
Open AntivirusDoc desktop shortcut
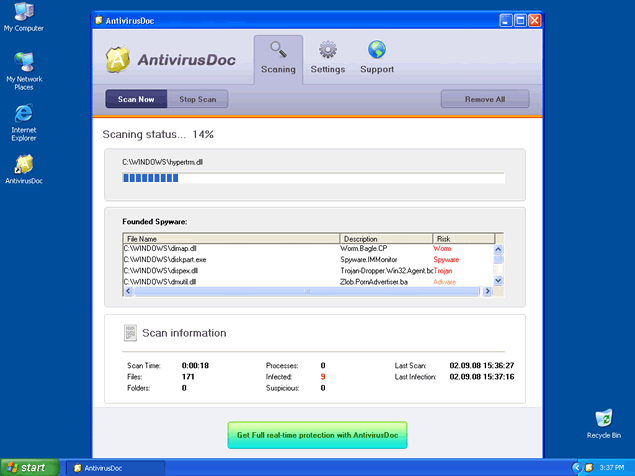click(23, 164)
